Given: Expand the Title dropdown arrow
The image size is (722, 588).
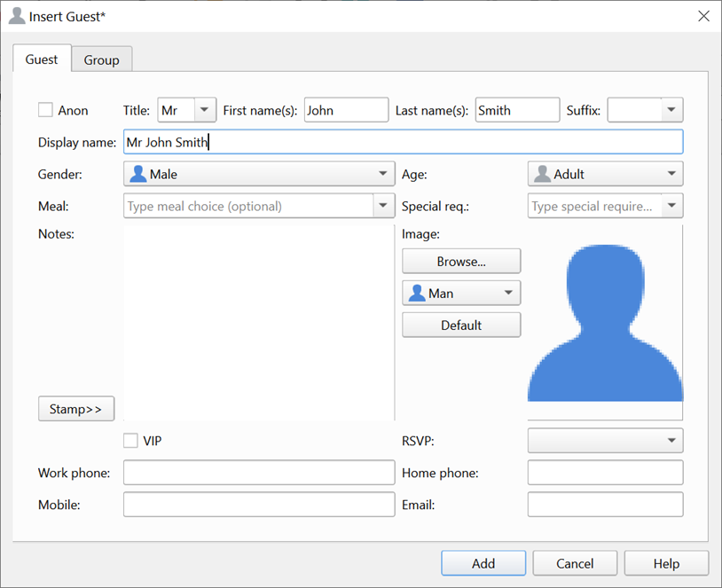Looking at the screenshot, I should click(205, 110).
